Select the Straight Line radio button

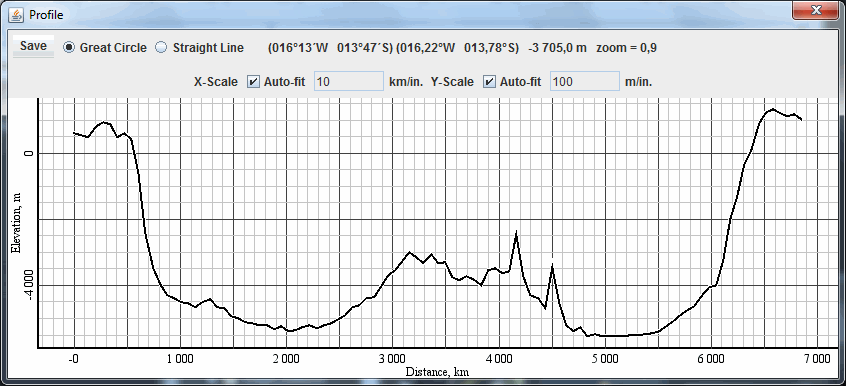161,48
